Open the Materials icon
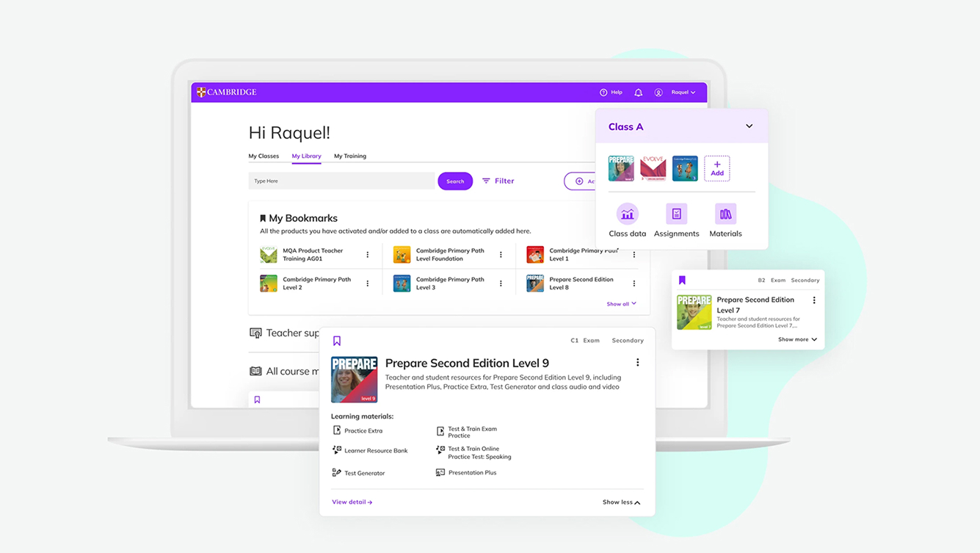The image size is (980, 553). point(725,214)
